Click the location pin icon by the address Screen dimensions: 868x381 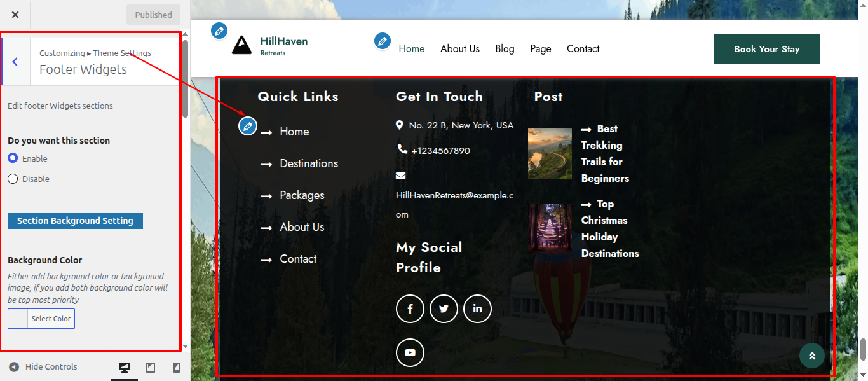coord(400,125)
